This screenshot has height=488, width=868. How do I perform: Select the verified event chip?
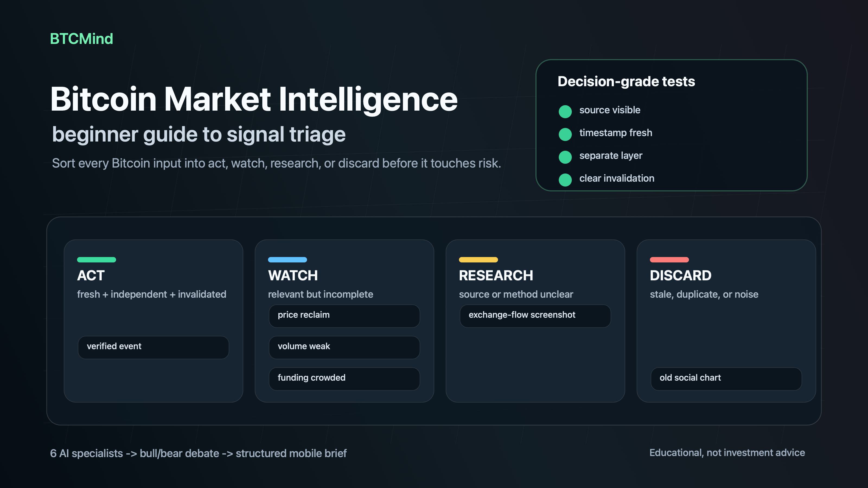click(x=153, y=347)
